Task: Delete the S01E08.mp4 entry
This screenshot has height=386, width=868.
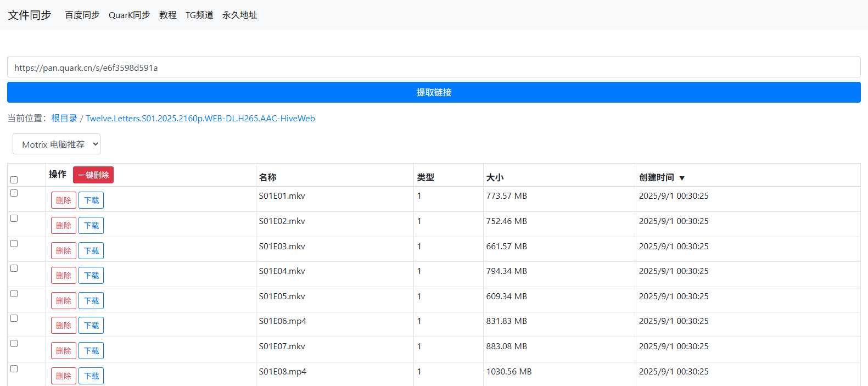Action: (x=64, y=376)
